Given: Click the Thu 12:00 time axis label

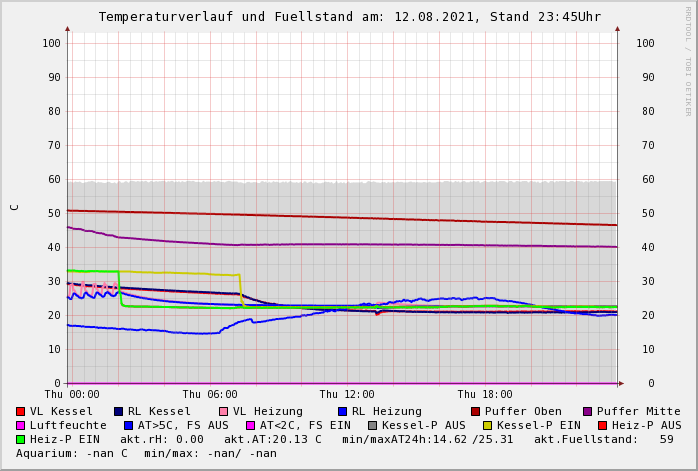Looking at the screenshot, I should [347, 395].
